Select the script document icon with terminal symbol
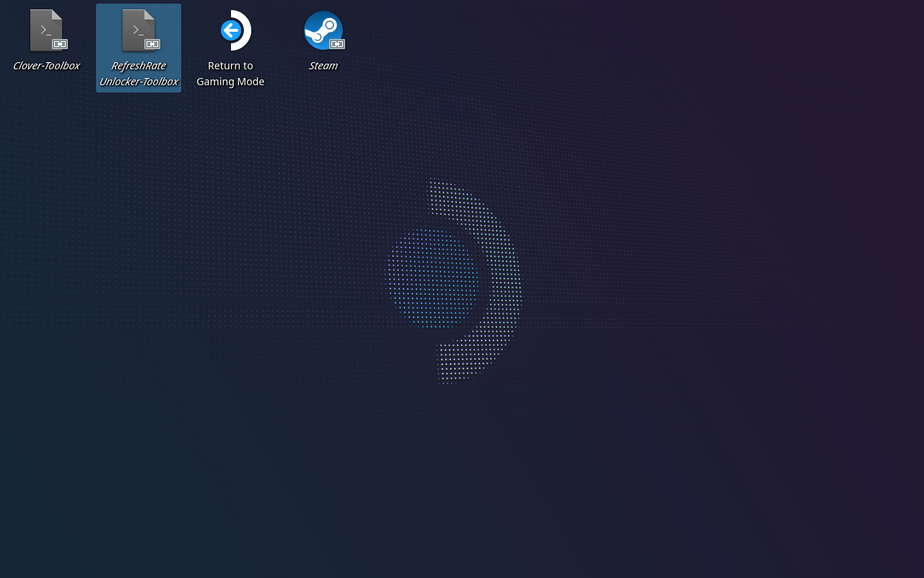 pos(46,31)
